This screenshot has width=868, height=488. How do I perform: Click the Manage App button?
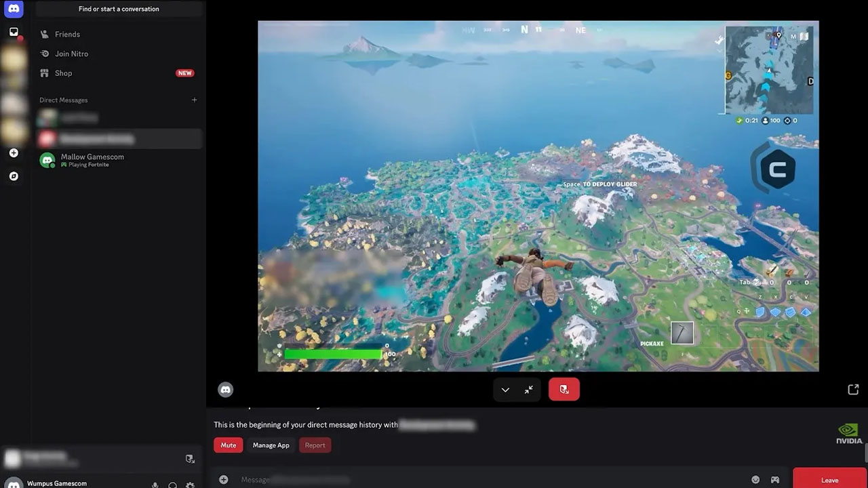coord(271,445)
